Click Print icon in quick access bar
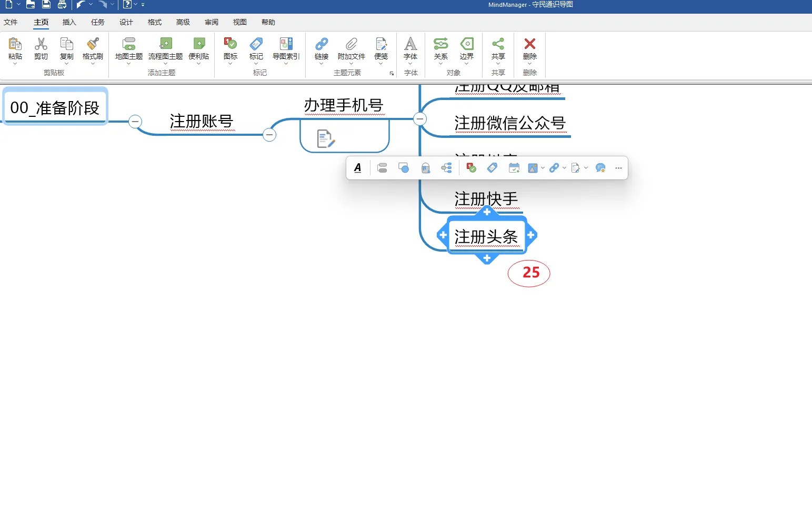Image resolution: width=812 pixels, height=510 pixels. [62, 5]
